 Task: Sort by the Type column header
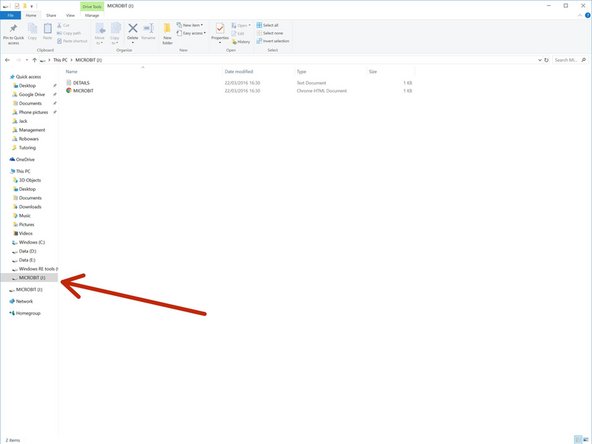[301, 71]
